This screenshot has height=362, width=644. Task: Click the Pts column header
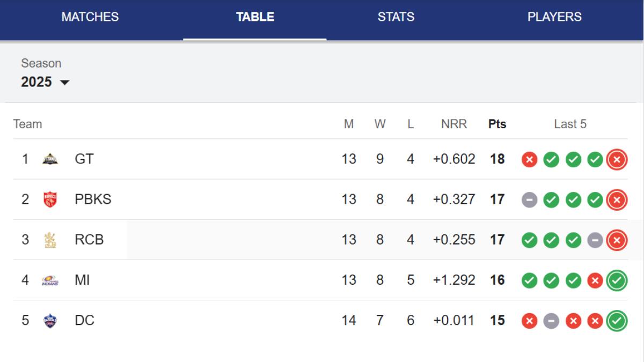(x=497, y=124)
